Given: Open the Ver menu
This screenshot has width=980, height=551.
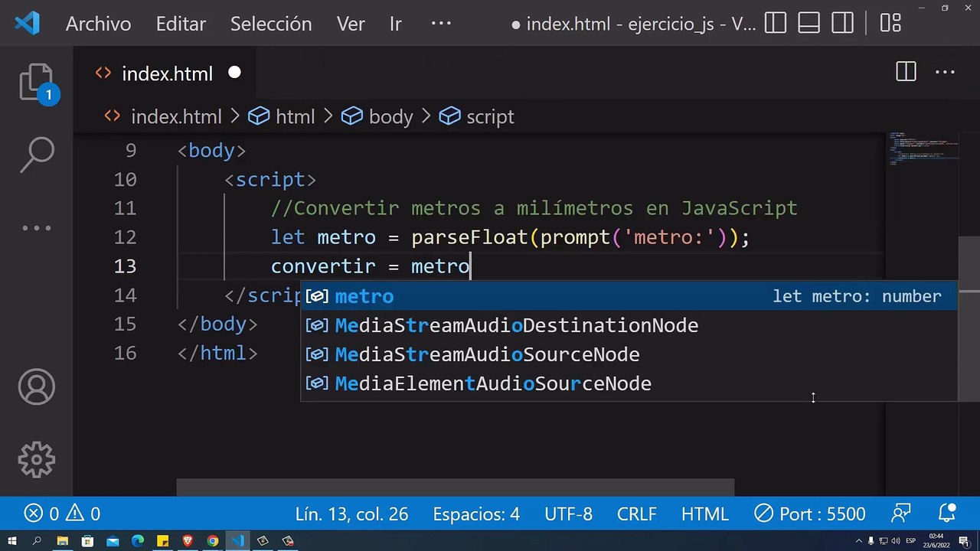Looking at the screenshot, I should point(351,24).
